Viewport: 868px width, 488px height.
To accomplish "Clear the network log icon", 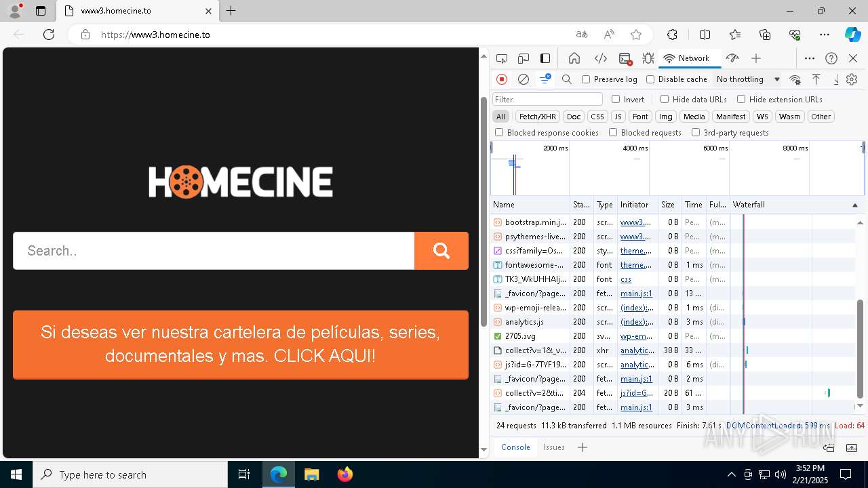I will click(x=524, y=79).
